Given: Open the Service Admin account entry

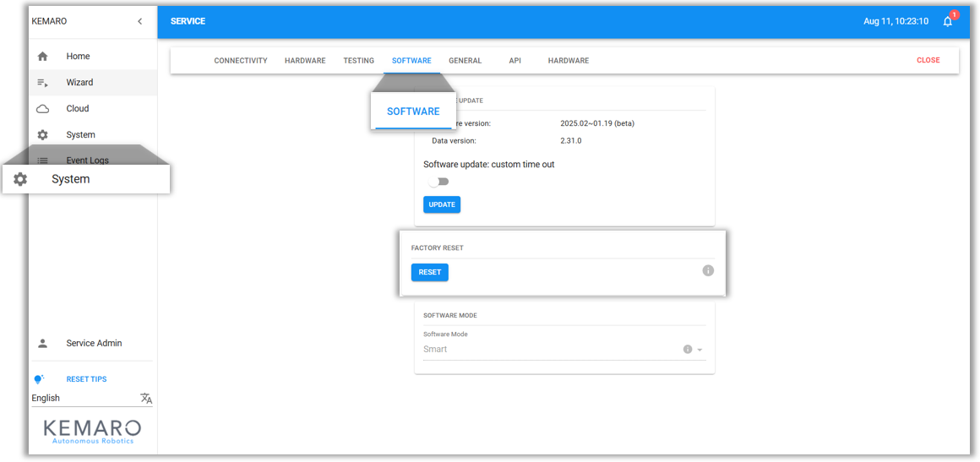Looking at the screenshot, I should click(x=92, y=343).
